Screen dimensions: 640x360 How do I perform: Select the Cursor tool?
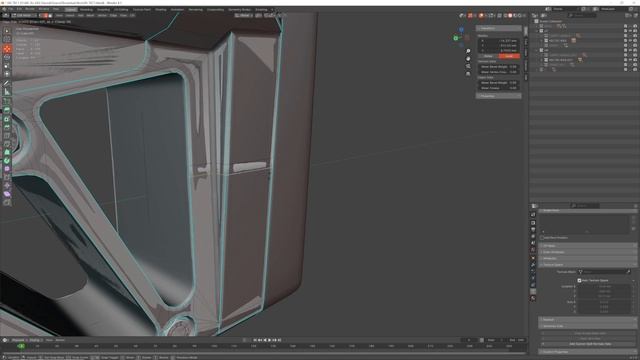pos(7,40)
